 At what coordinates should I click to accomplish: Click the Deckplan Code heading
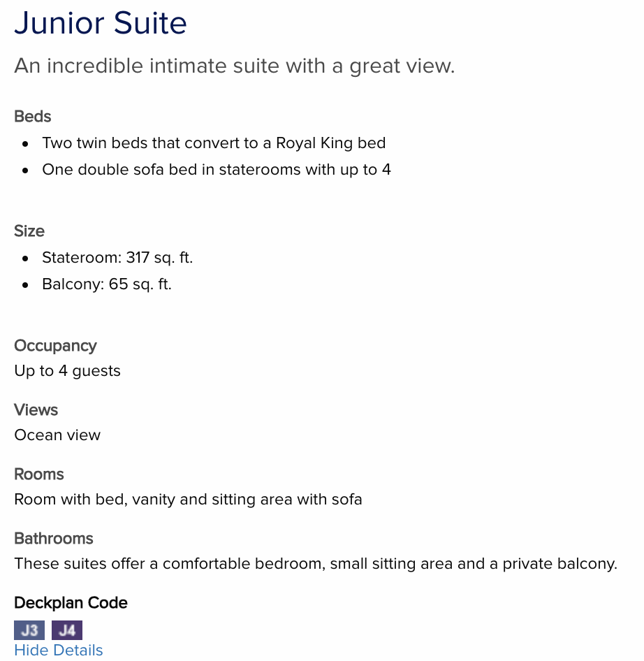tap(71, 603)
